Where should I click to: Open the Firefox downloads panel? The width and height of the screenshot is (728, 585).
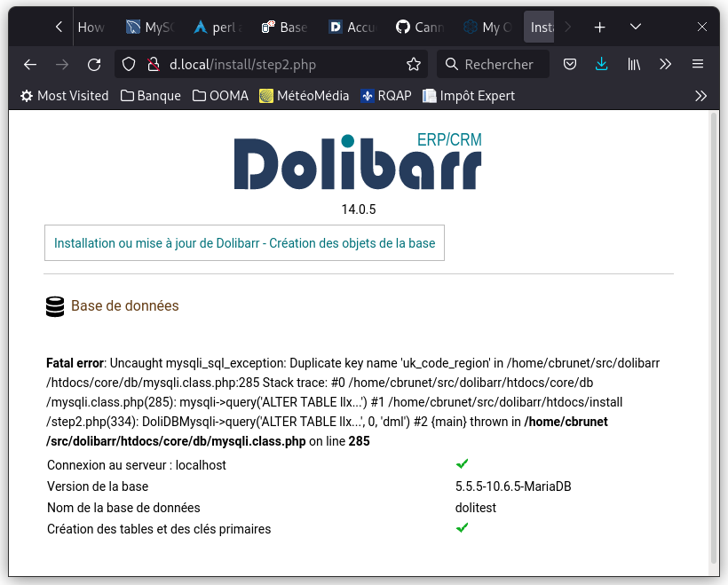(602, 64)
